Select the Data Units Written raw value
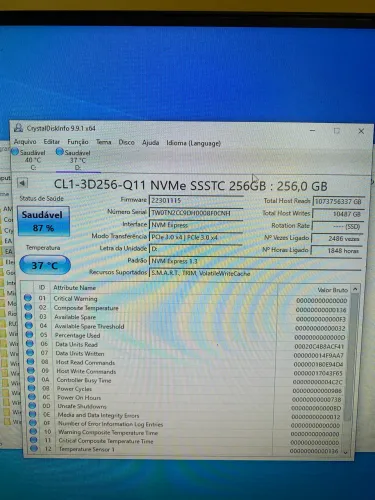The width and height of the screenshot is (375, 500). tap(319, 356)
